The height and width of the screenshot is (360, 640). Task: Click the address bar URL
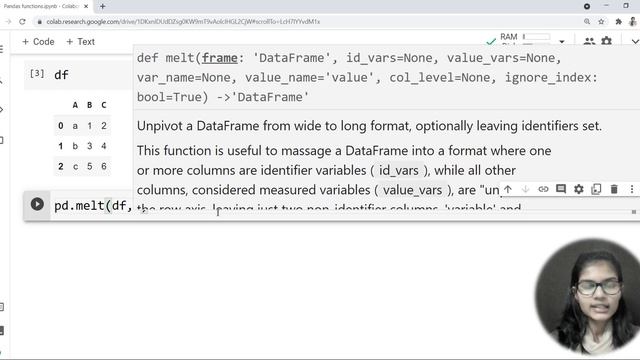coord(183,22)
